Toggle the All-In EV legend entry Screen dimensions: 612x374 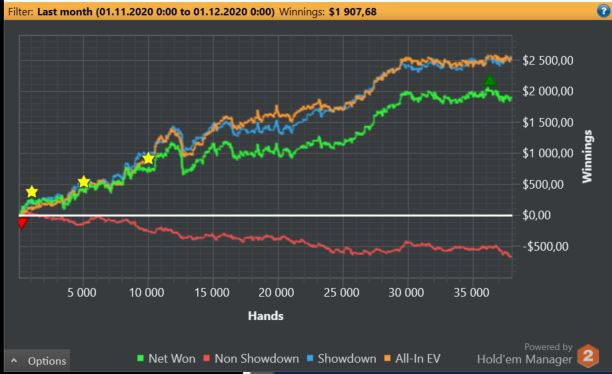pos(413,358)
